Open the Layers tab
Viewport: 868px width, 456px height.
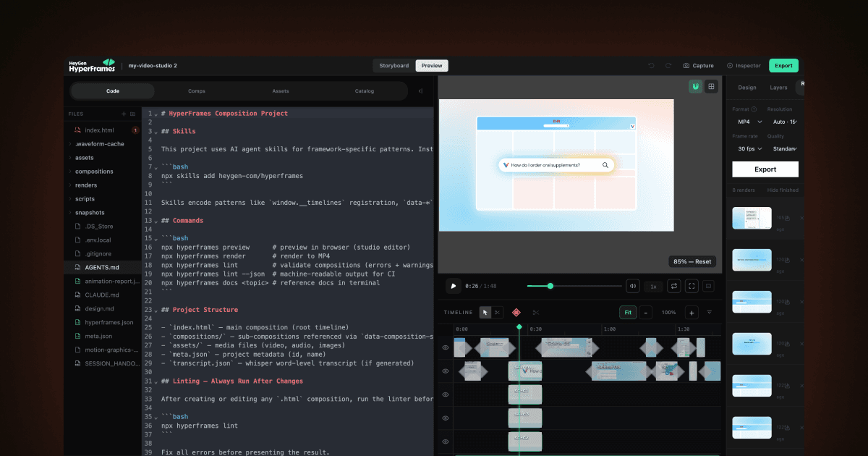click(778, 88)
